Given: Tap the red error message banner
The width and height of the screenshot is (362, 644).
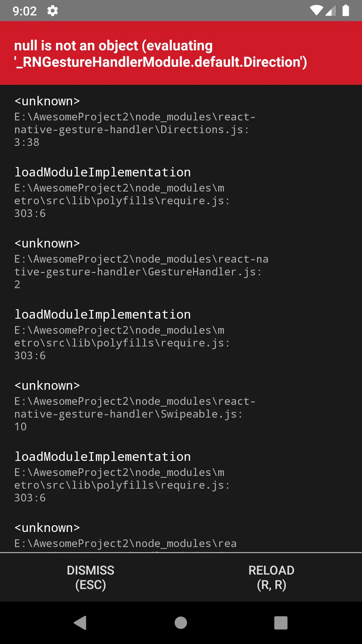Looking at the screenshot, I should pyautogui.click(x=181, y=53).
